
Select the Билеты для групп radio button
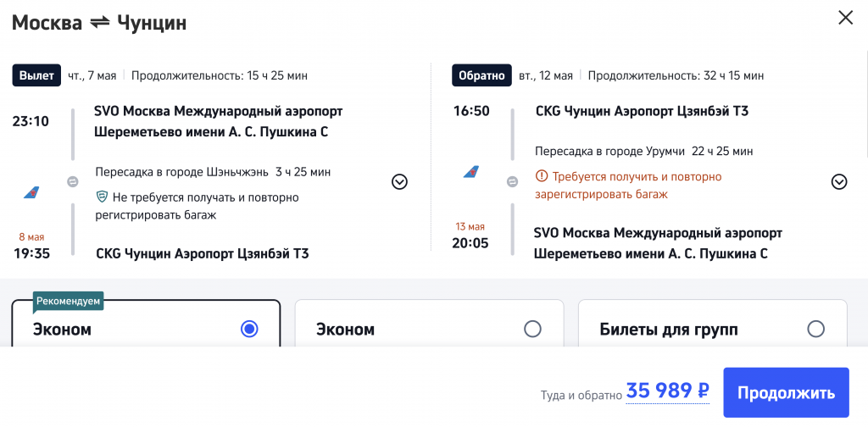click(815, 329)
